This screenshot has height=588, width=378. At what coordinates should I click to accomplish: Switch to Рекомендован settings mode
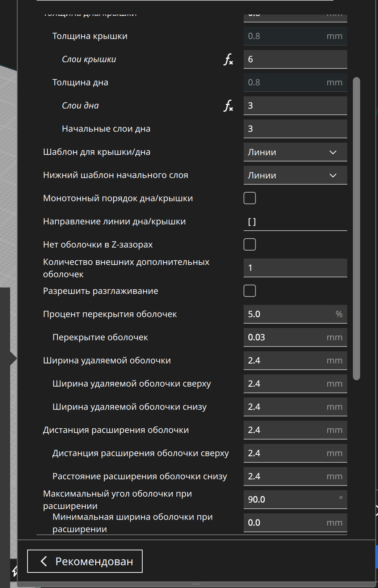[85, 561]
